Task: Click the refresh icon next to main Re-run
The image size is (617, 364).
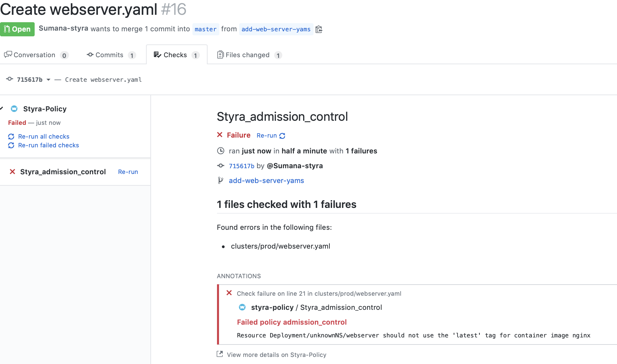Action: [x=282, y=136]
